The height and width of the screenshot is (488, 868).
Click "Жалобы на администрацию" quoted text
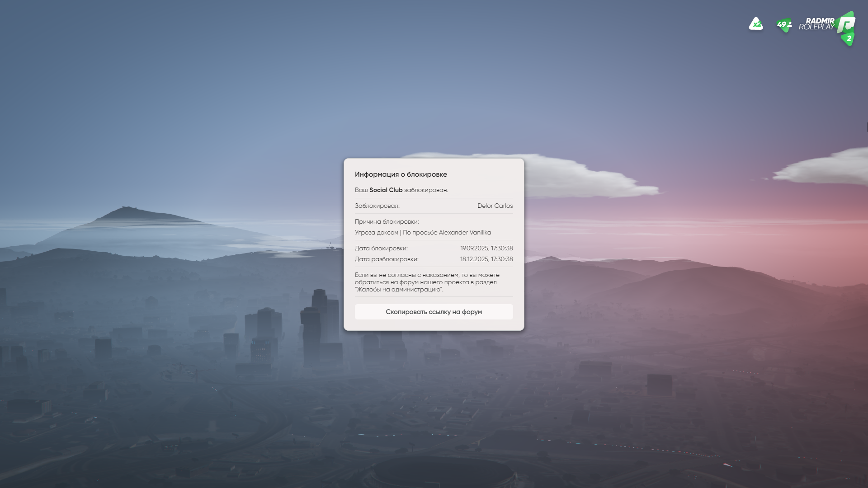399,290
